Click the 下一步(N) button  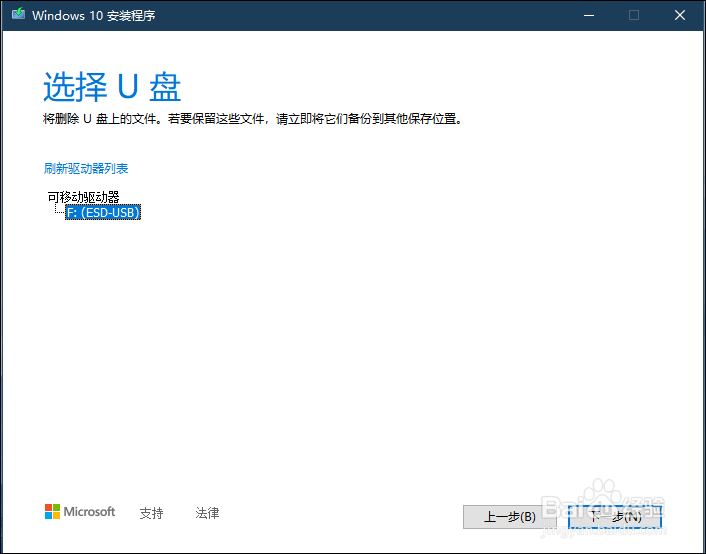tap(615, 517)
